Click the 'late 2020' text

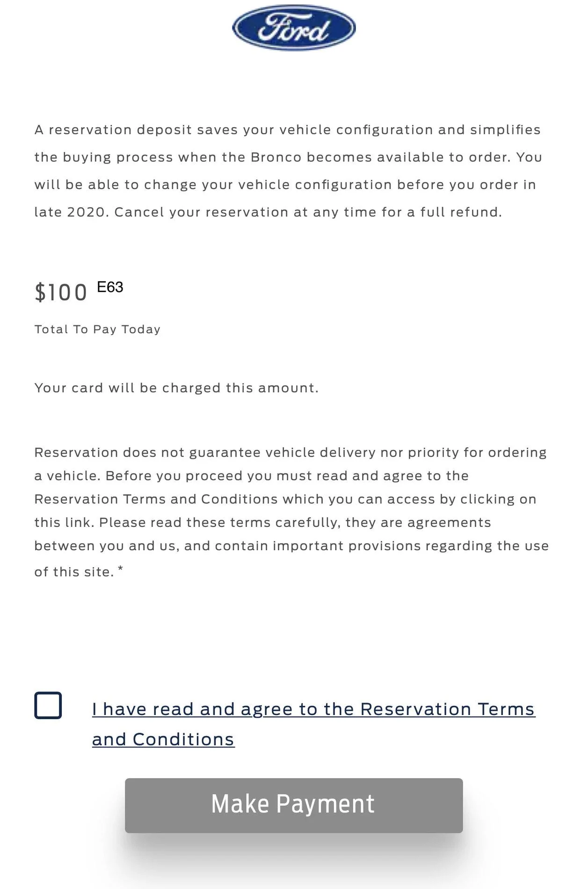tap(72, 212)
